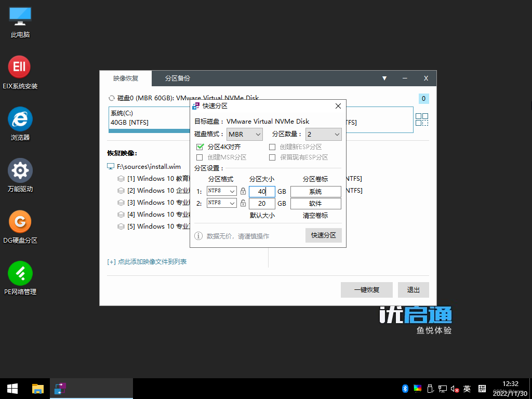Open partition 1 NTFS format dropdown
The width and height of the screenshot is (532, 399).
click(x=221, y=191)
